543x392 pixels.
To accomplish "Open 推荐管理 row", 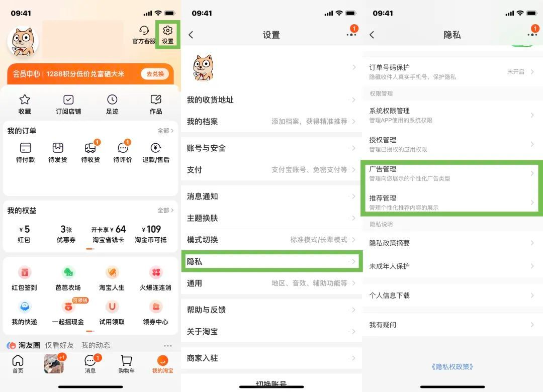I will tap(452, 202).
